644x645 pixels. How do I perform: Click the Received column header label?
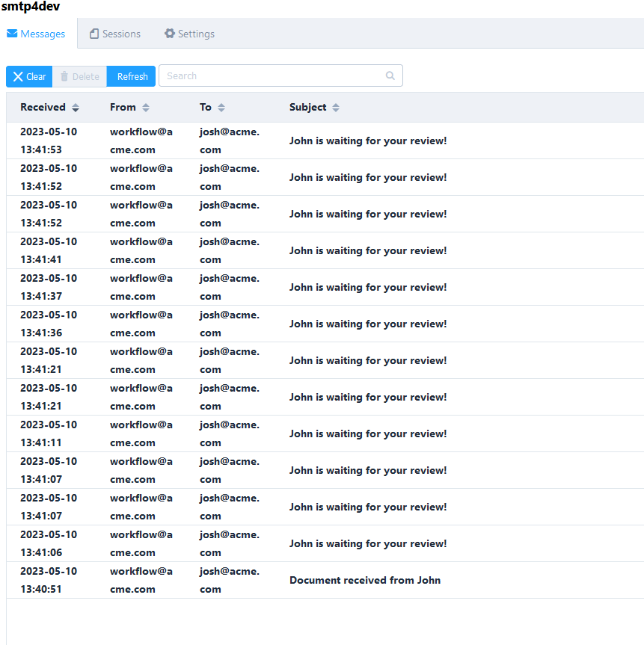(43, 108)
